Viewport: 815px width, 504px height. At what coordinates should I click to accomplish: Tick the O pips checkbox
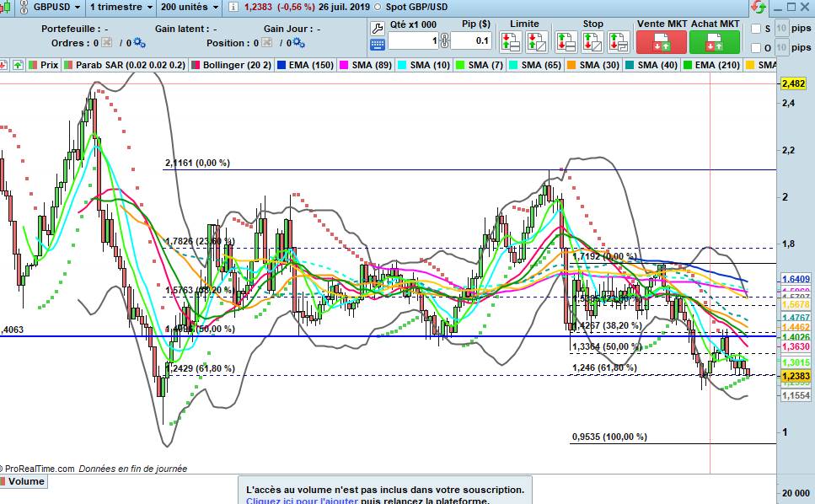pyautogui.click(x=756, y=48)
